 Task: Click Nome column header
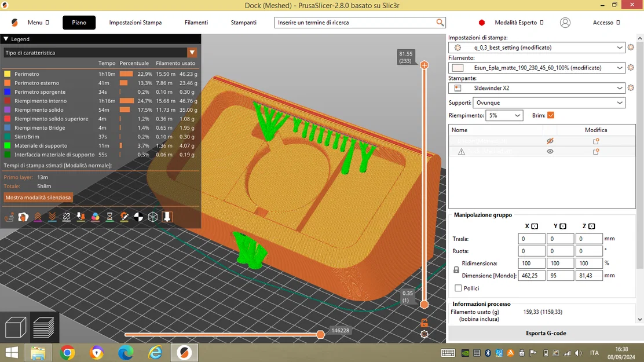[x=459, y=130]
